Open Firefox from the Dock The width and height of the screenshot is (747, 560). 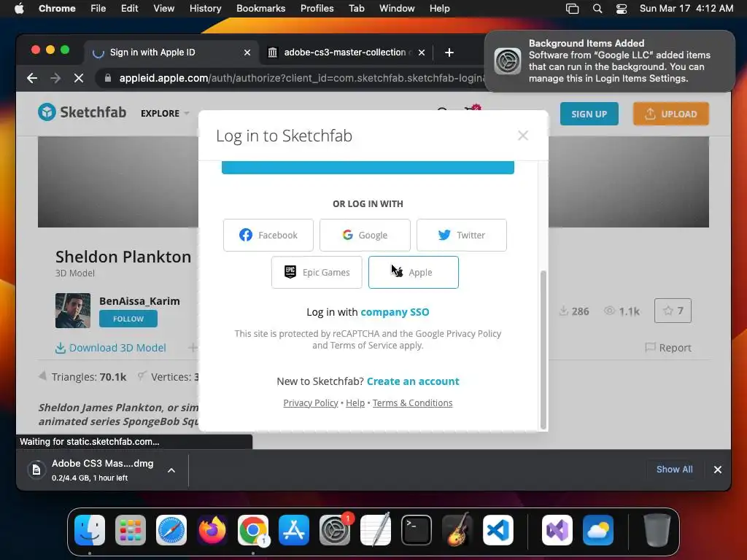point(212,530)
